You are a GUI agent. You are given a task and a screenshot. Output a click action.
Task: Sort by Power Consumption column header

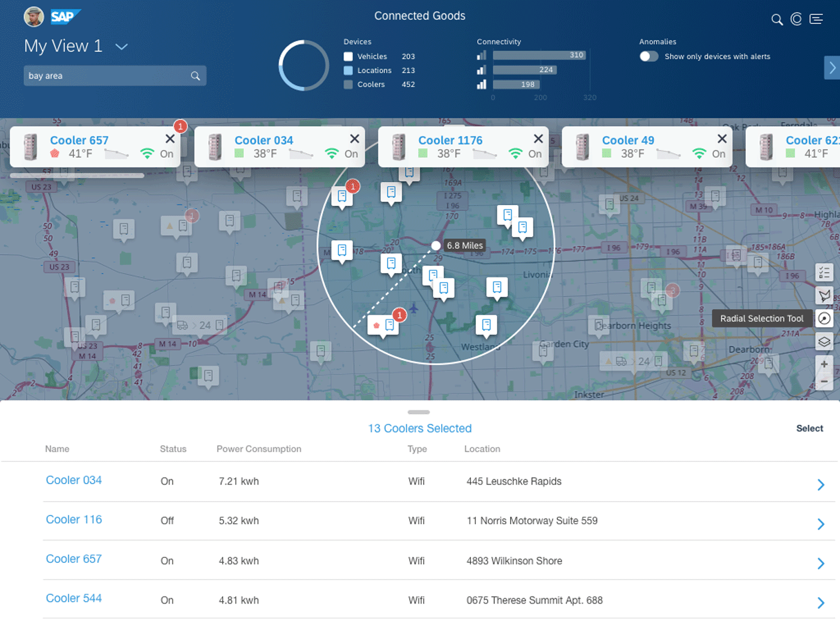pyautogui.click(x=259, y=449)
